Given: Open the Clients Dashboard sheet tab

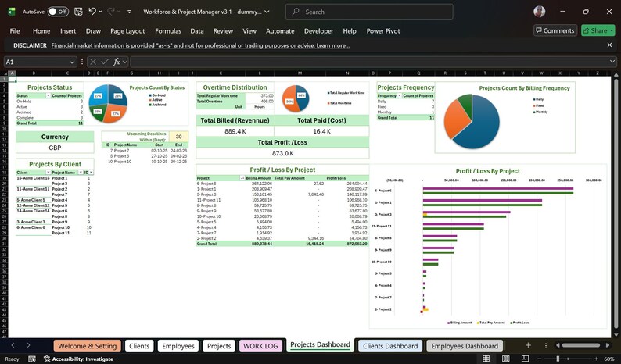Looking at the screenshot, I should point(390,346).
